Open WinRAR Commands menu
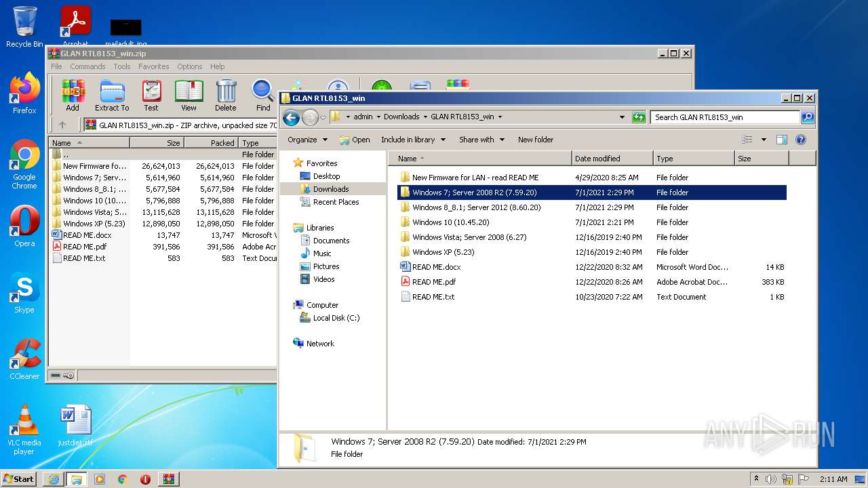Screen dimensions: 868x488 pyautogui.click(x=87, y=66)
